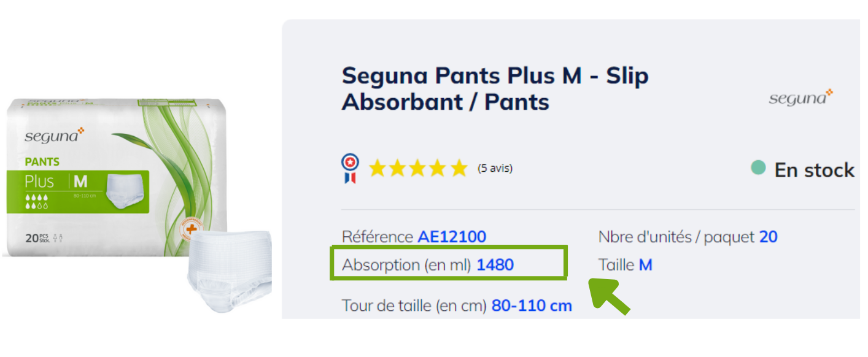The height and width of the screenshot is (357, 868).
Task: Open the (5 avis) reviews link
Action: point(495,168)
